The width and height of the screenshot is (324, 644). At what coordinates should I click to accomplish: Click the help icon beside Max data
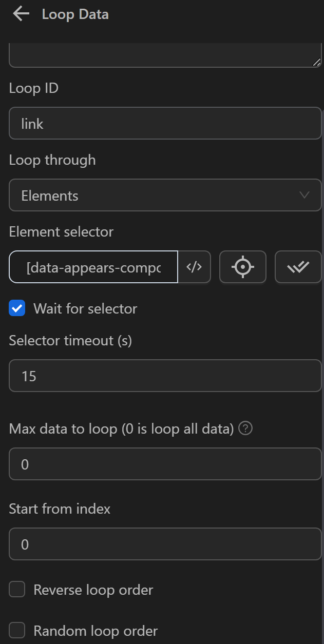coord(246,428)
